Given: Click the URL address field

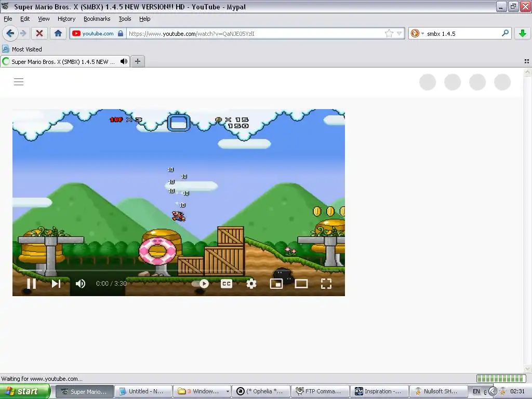Looking at the screenshot, I should pos(256,33).
